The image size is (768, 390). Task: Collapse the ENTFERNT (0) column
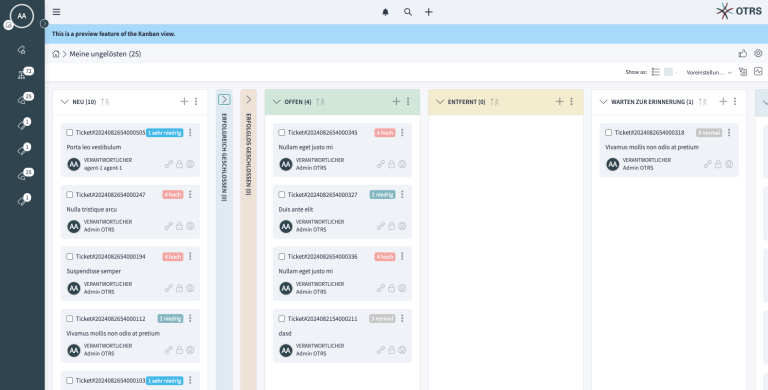click(x=440, y=102)
